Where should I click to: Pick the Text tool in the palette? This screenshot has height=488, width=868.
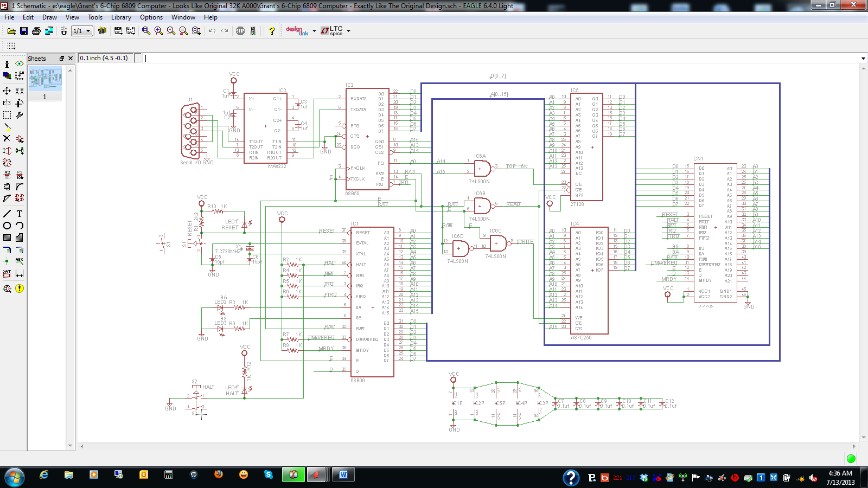point(20,214)
